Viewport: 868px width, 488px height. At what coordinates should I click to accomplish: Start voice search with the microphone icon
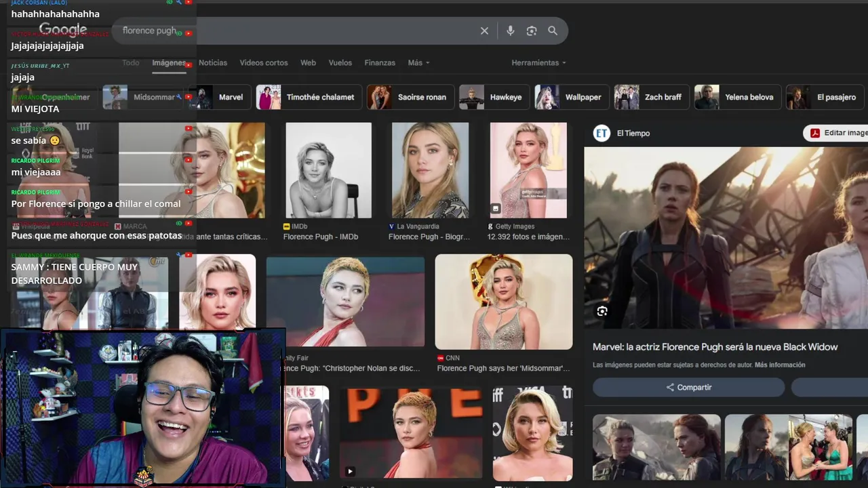click(511, 30)
